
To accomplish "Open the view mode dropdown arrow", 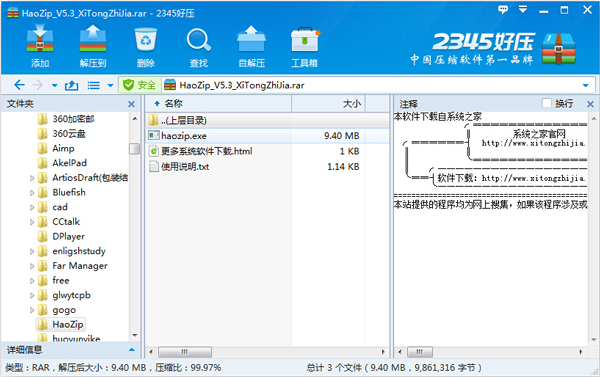I will click(x=110, y=85).
